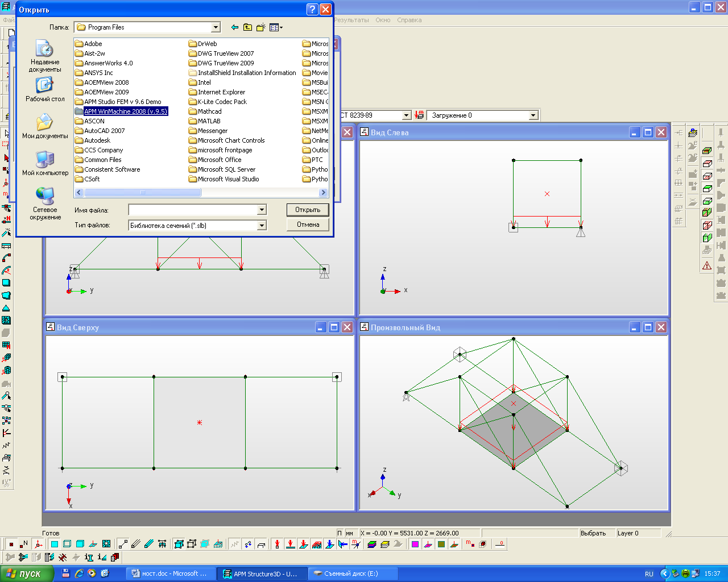Expand the Имя файла combo box

point(262,210)
